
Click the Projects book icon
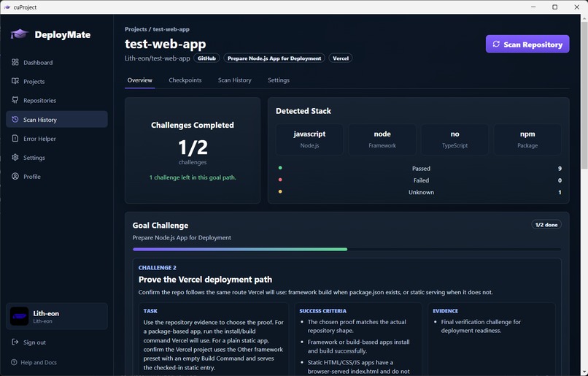click(x=15, y=81)
